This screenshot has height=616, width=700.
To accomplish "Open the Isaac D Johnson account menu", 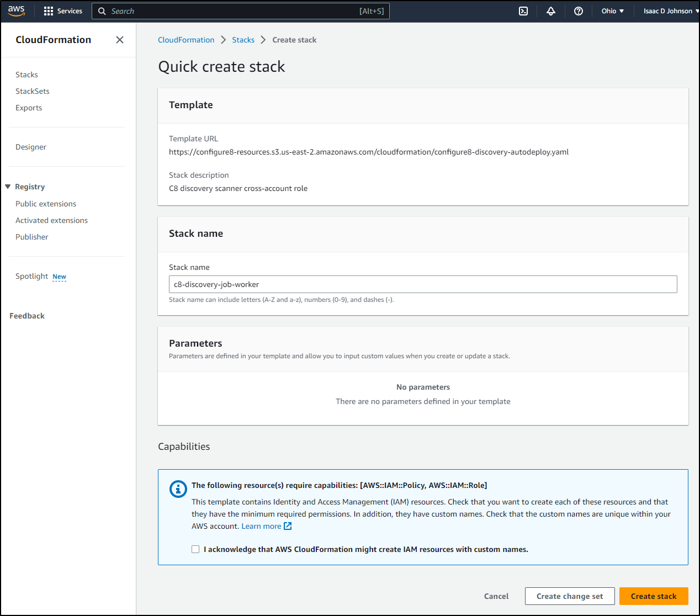I will point(671,11).
